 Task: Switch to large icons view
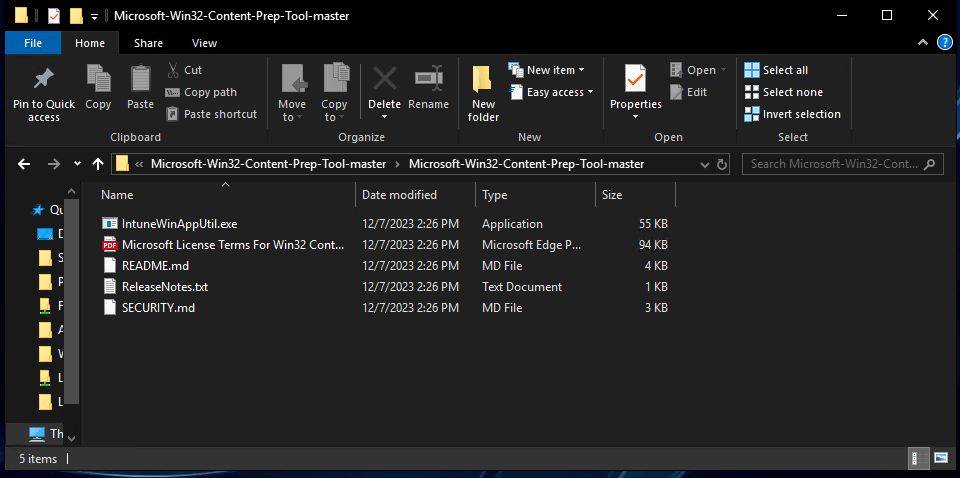tap(940, 458)
